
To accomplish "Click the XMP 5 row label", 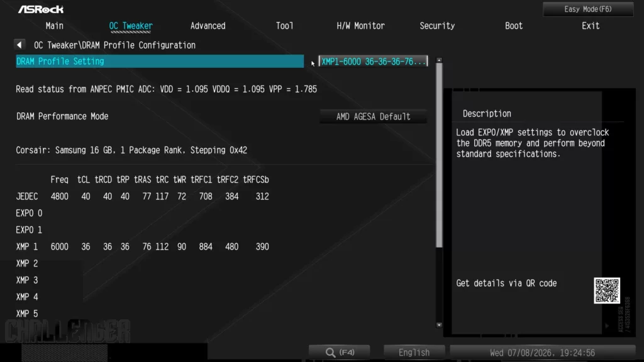I will (x=27, y=314).
